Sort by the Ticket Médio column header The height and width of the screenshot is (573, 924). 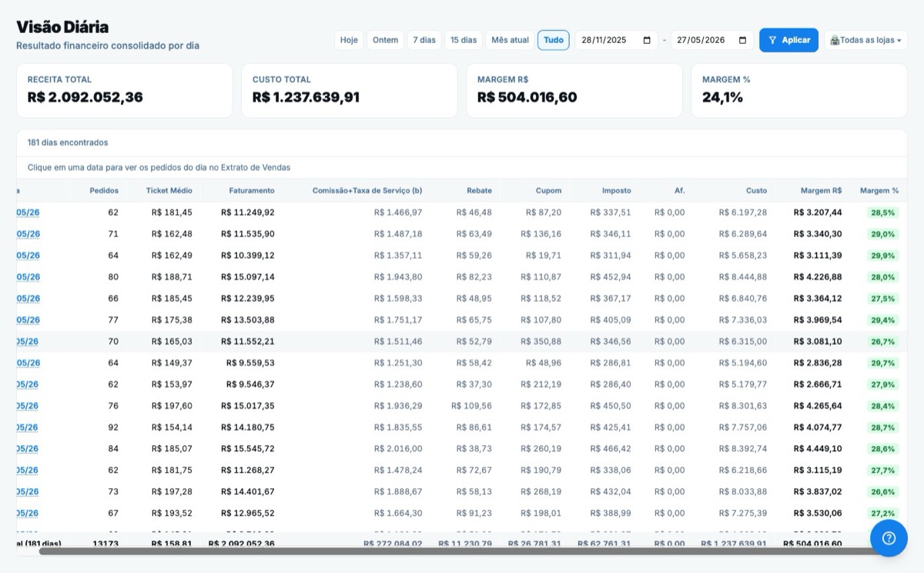pyautogui.click(x=169, y=190)
